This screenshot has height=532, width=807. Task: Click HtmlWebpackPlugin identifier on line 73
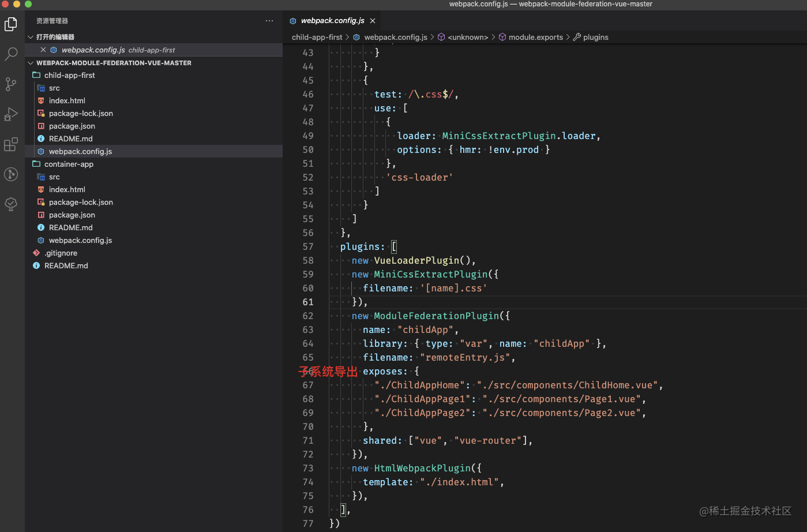[x=423, y=468]
